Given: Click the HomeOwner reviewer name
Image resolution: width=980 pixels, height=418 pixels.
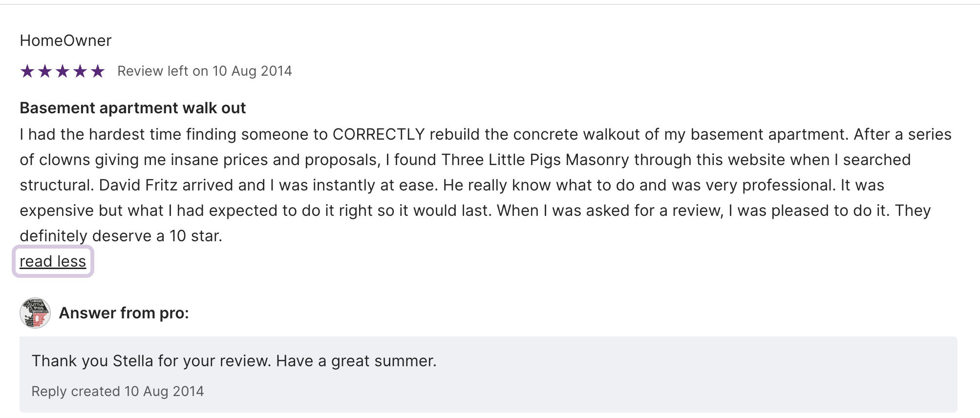Looking at the screenshot, I should (65, 41).
